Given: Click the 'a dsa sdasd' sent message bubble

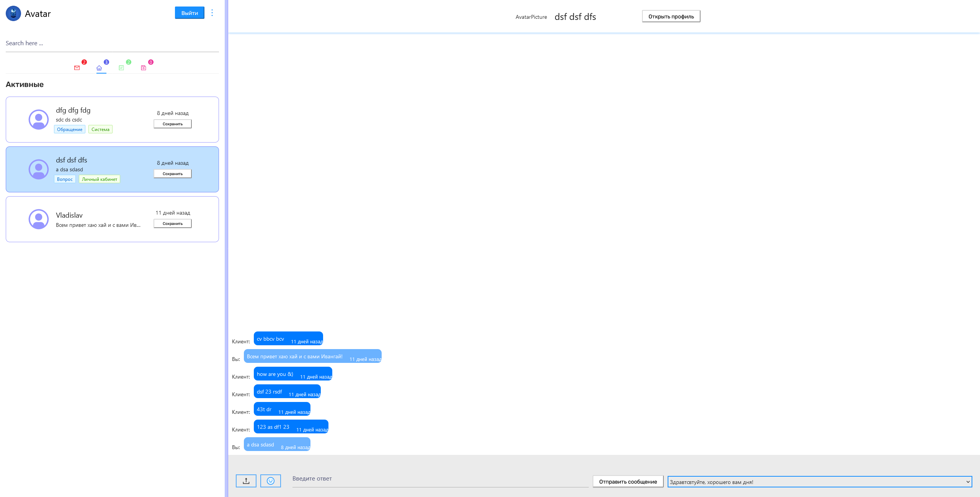Looking at the screenshot, I should coord(277,444).
